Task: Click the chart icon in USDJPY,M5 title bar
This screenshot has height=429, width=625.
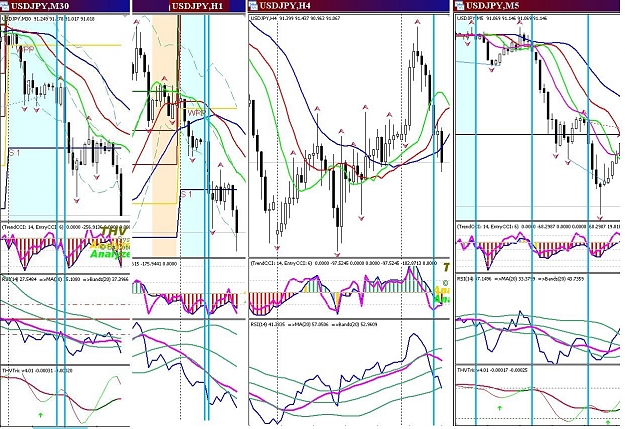Action: (x=459, y=6)
